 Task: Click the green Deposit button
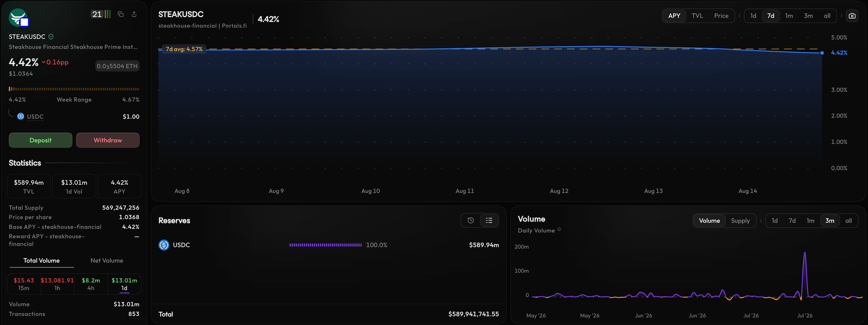(40, 140)
